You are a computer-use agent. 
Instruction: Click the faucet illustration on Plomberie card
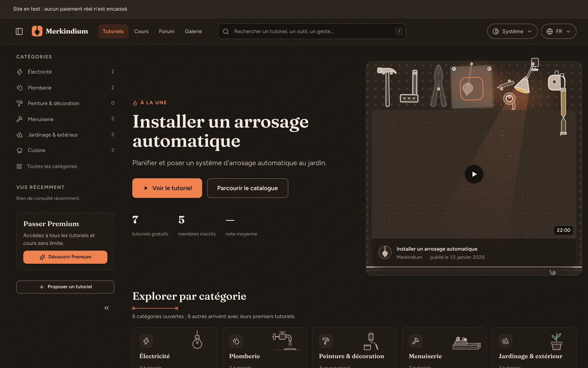click(x=286, y=340)
